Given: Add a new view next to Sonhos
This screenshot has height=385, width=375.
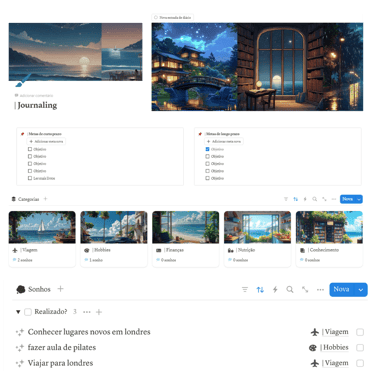Looking at the screenshot, I should [60, 289].
